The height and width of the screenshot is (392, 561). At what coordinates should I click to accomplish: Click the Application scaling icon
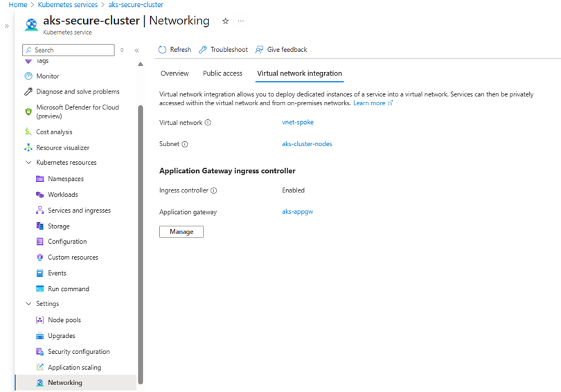coord(39,367)
